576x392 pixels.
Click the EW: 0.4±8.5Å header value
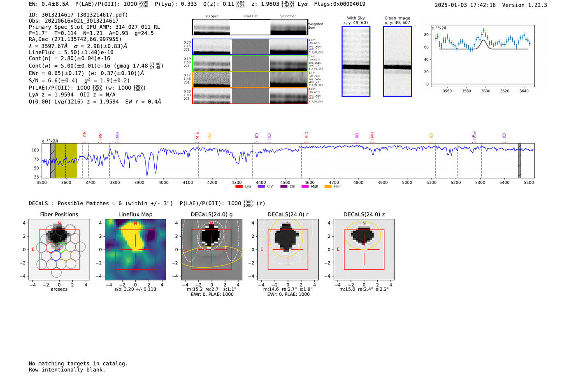tap(49, 4)
